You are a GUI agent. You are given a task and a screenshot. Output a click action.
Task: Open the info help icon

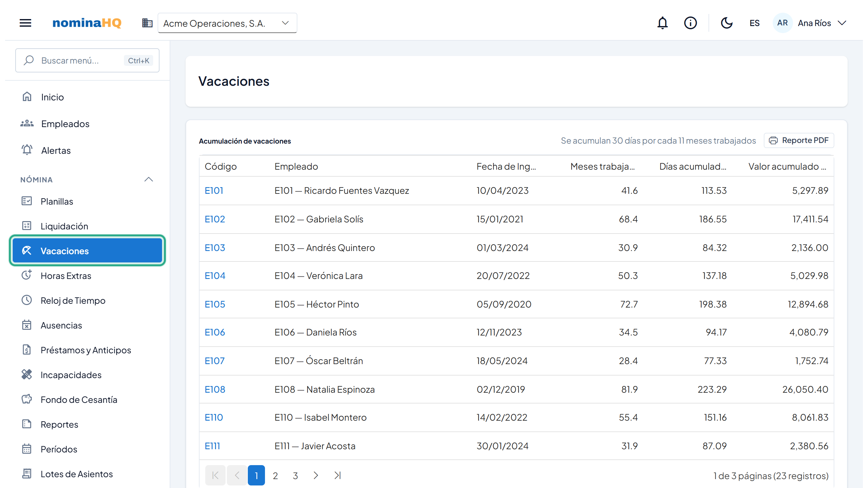tap(690, 23)
